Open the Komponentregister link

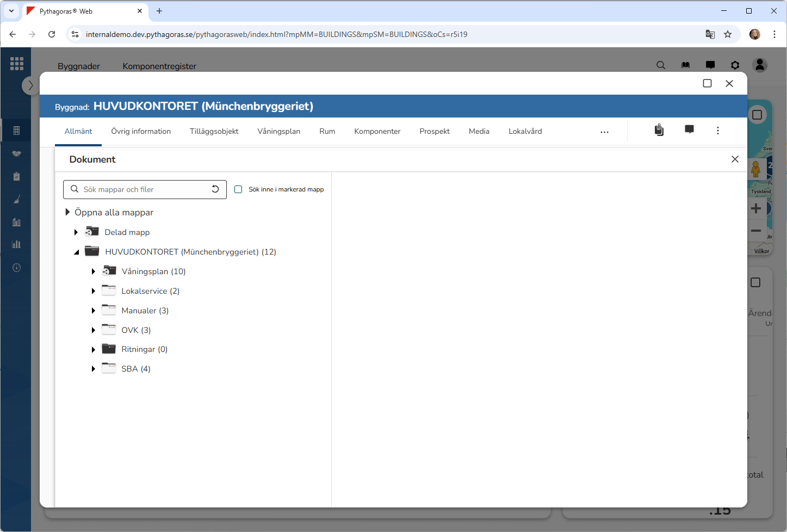pyautogui.click(x=159, y=66)
